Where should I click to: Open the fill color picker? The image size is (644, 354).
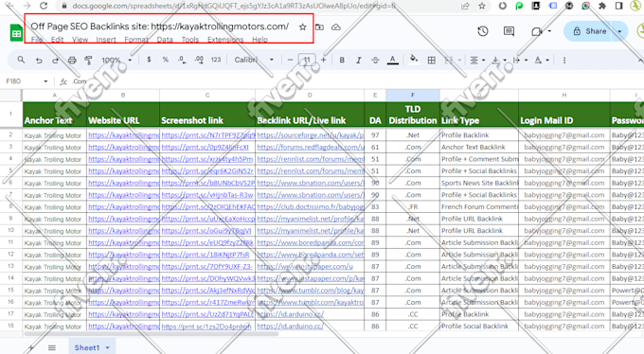click(x=414, y=60)
